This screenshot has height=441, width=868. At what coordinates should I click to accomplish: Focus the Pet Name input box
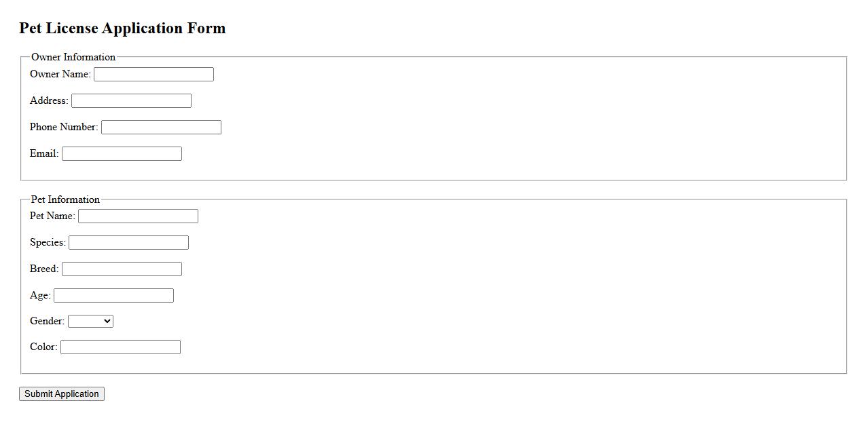[x=138, y=216]
